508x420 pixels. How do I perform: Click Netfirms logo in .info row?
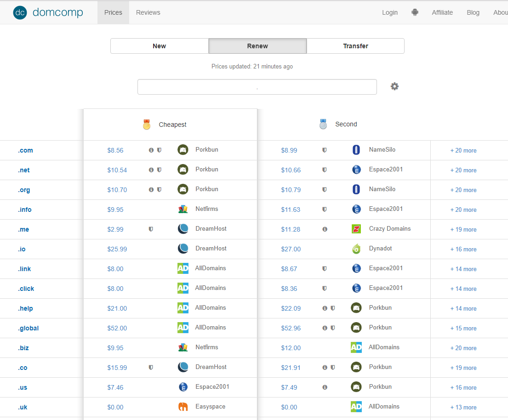183,209
